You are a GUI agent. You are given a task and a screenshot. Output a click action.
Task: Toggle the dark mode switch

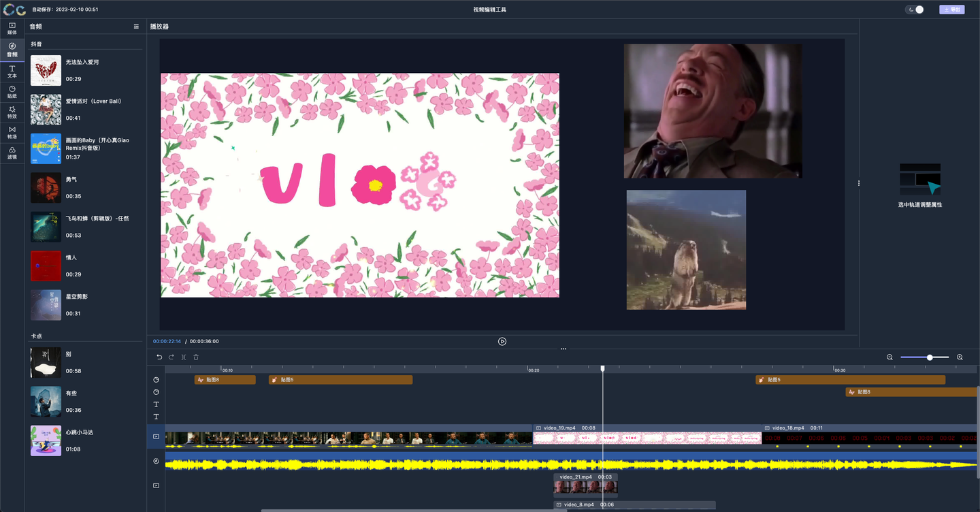(x=915, y=9)
